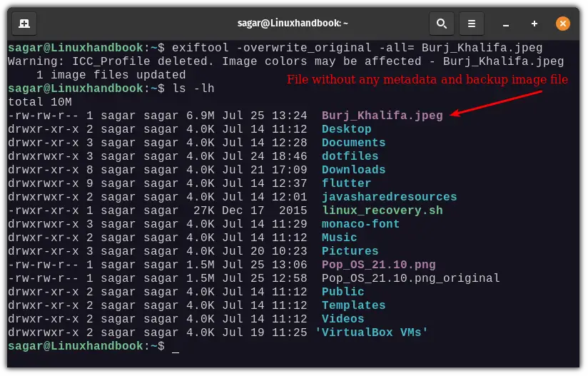Click the search magnifier icon

coord(442,24)
